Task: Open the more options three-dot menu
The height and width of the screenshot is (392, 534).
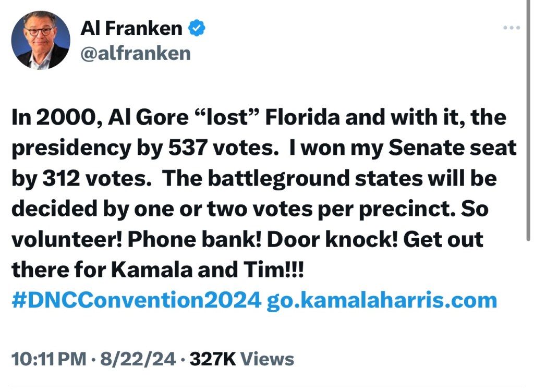Action: coord(512,28)
